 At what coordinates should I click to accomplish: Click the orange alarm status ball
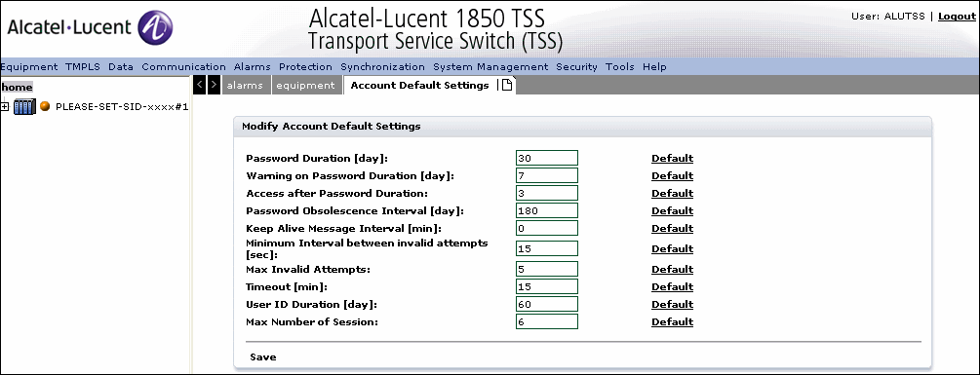45,106
